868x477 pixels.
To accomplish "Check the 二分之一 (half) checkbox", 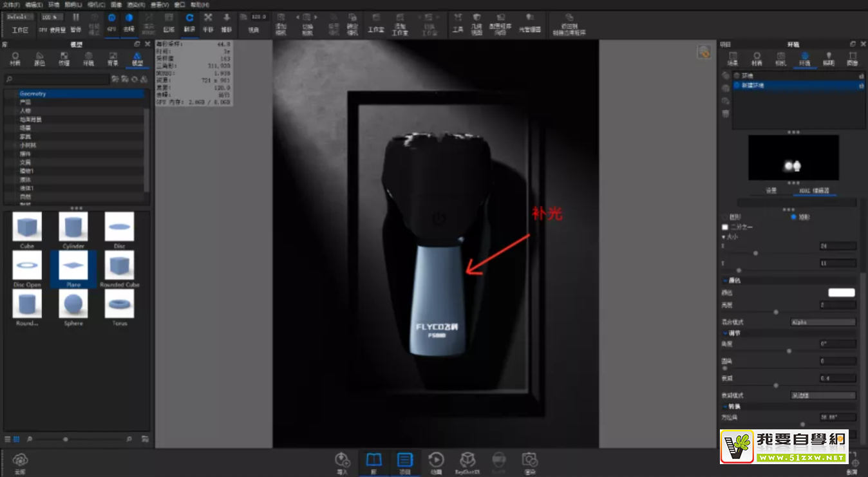I will [x=725, y=227].
